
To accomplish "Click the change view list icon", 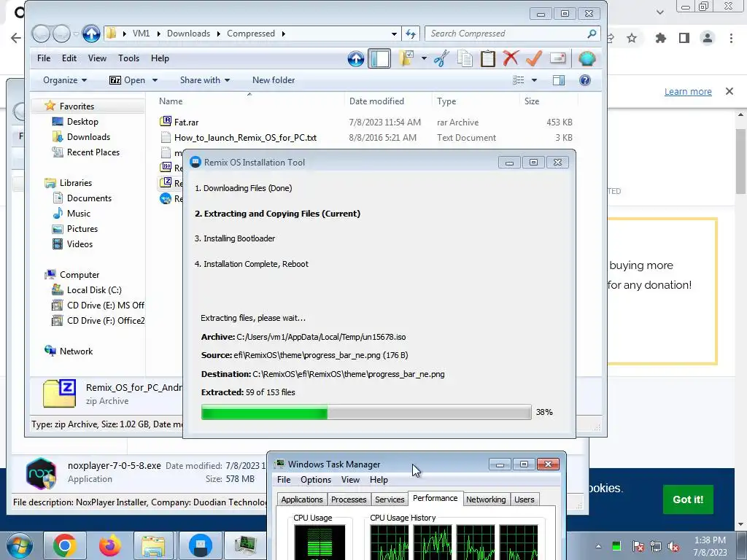I will pos(519,80).
